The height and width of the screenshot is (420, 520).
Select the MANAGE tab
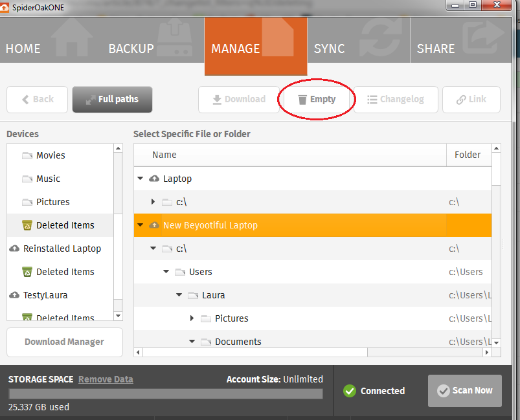tap(256, 46)
